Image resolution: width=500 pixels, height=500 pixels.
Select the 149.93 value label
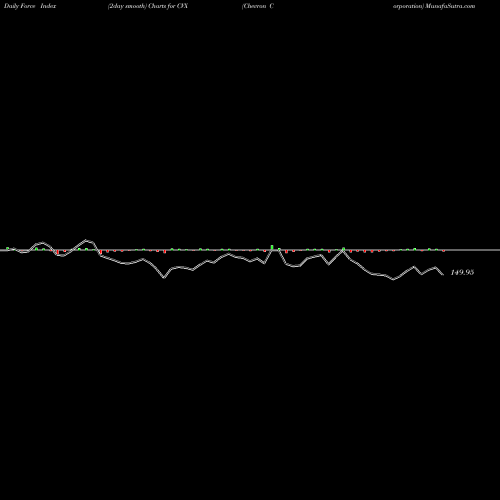[462, 272]
